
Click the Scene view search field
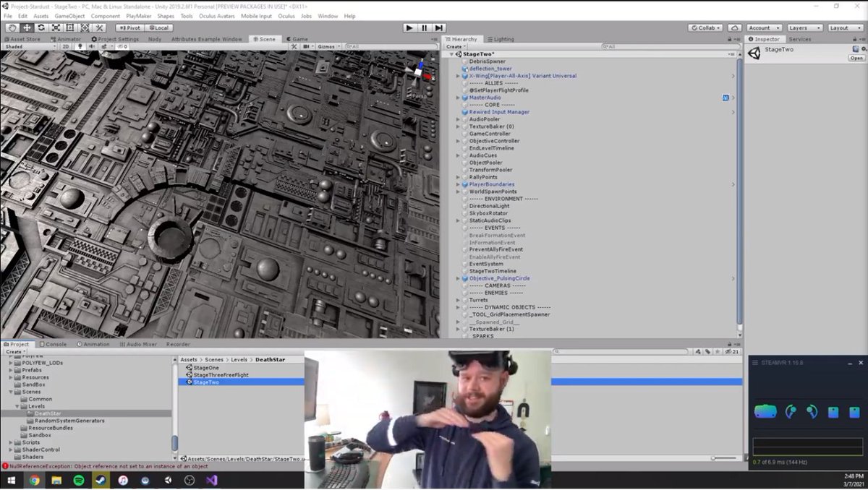(391, 46)
